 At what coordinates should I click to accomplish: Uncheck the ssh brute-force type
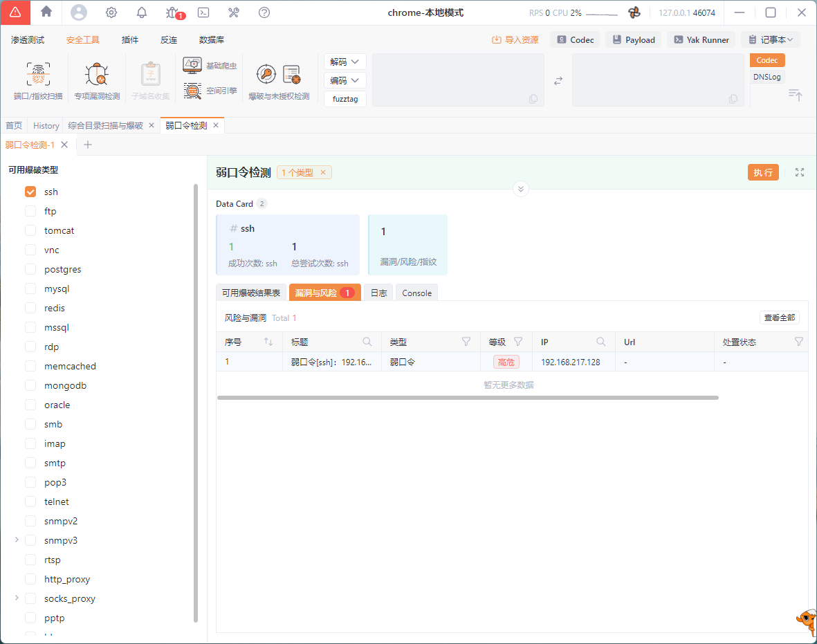coord(30,192)
